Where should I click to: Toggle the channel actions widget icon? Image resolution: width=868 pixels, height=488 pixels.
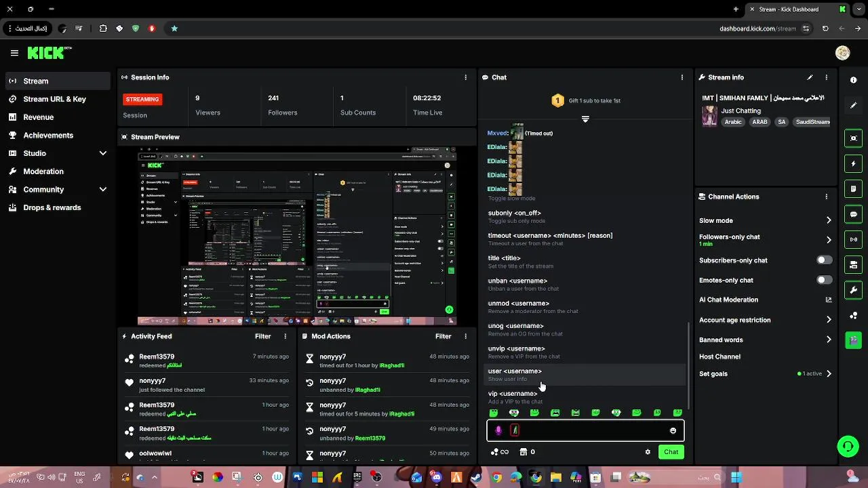tap(853, 264)
